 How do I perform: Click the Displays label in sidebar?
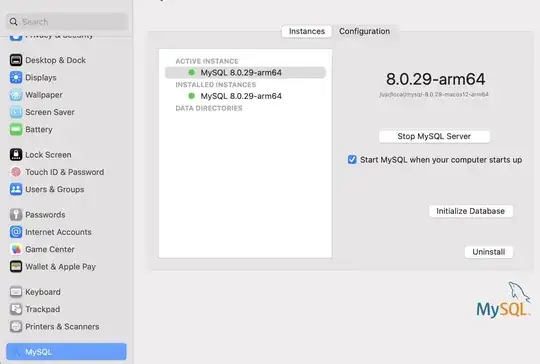coord(41,77)
